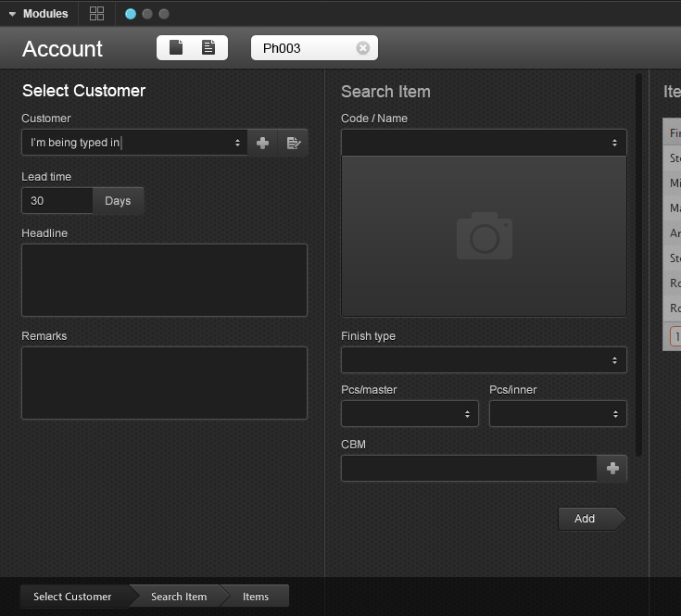
Task: Click inside the Headline text area
Action: point(164,280)
